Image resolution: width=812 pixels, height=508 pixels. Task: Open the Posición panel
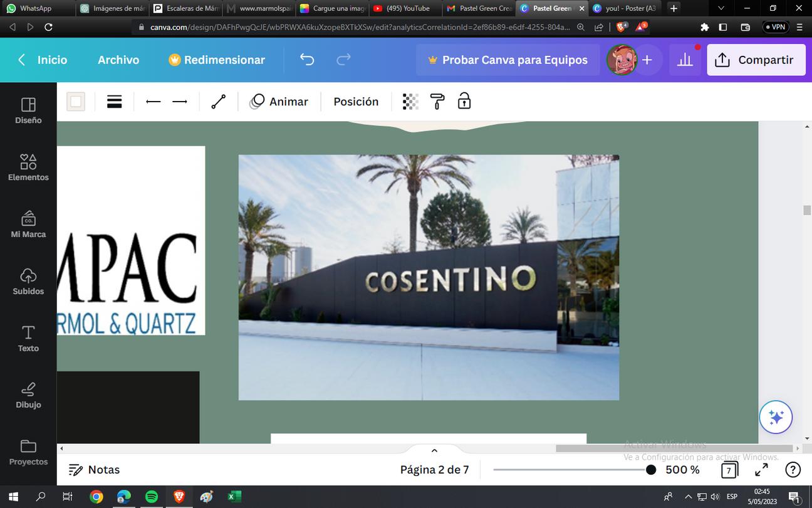click(x=356, y=102)
